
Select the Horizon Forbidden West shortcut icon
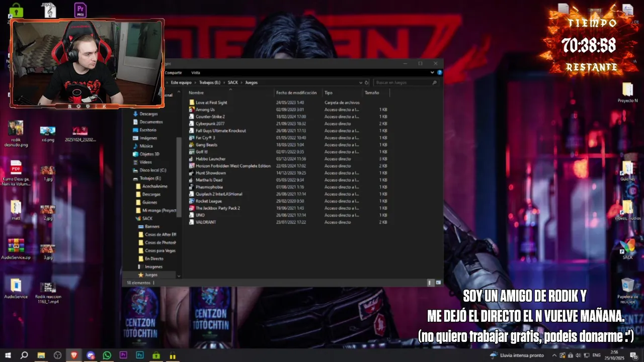click(x=192, y=166)
